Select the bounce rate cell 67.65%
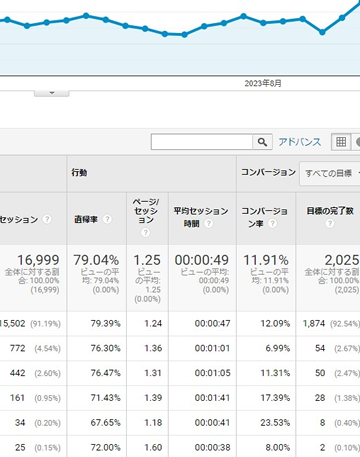This screenshot has height=457, width=360. click(x=105, y=423)
